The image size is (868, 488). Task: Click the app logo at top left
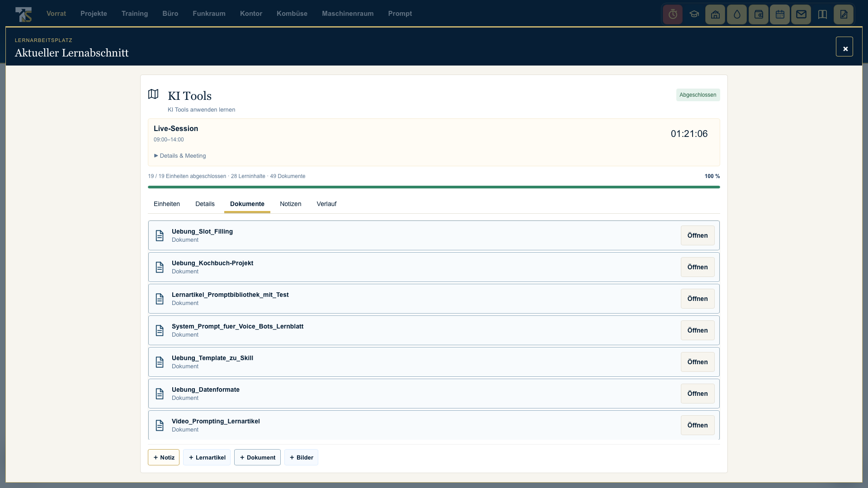point(24,14)
